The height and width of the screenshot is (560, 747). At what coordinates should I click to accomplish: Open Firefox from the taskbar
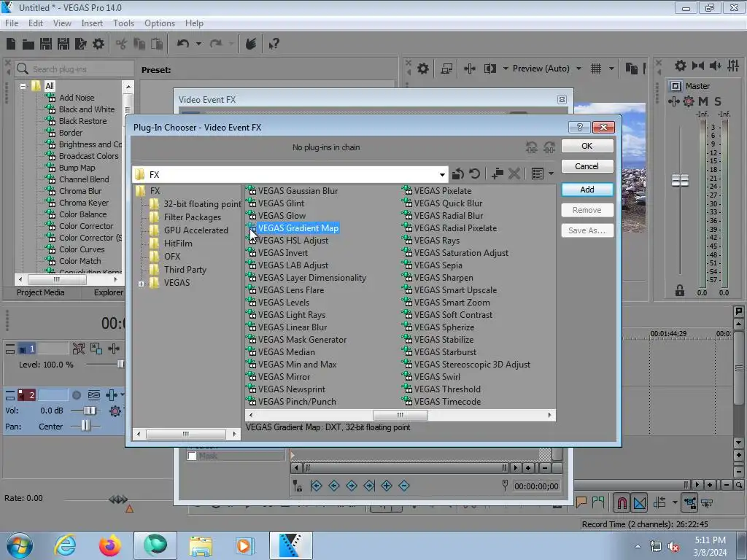110,545
